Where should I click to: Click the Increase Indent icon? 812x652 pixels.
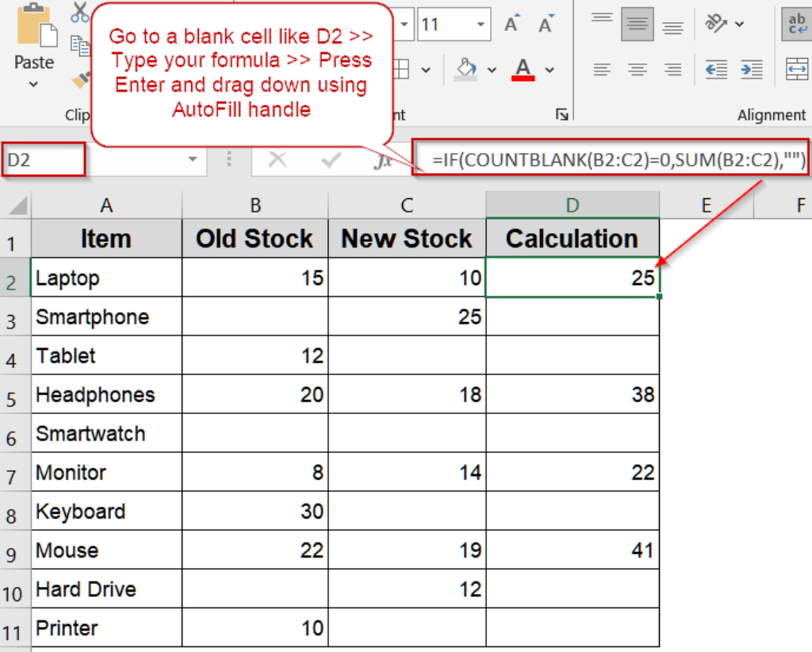(752, 71)
